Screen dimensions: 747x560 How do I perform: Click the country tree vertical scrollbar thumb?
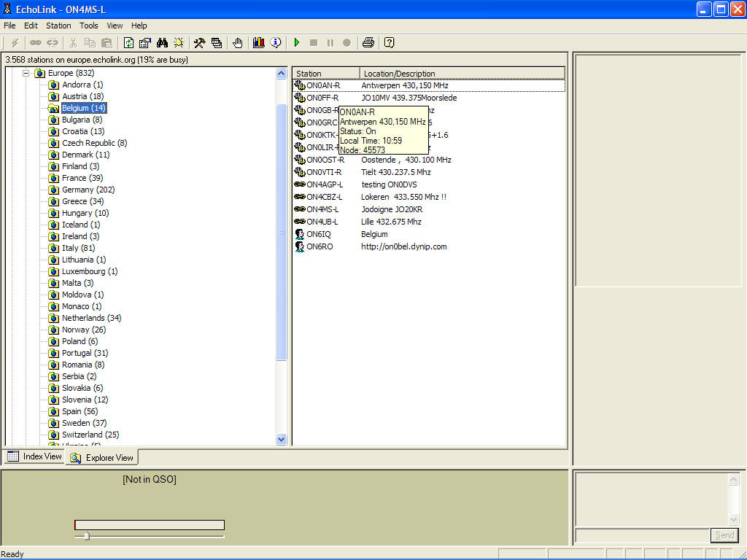pyautogui.click(x=281, y=233)
